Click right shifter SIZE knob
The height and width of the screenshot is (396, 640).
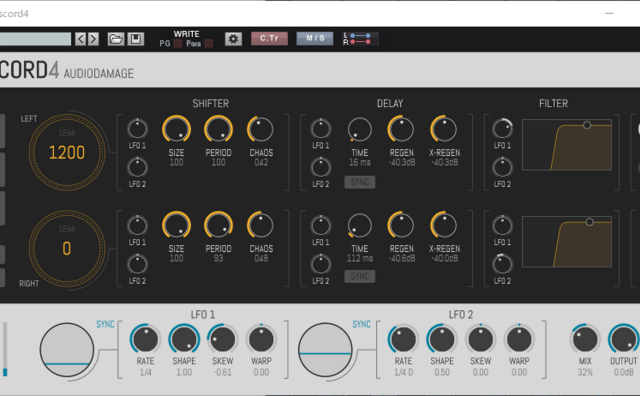click(x=176, y=225)
